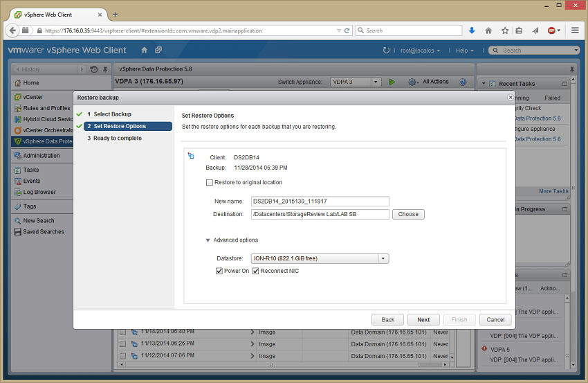Viewport: 588px width, 383px height.
Task: Go to step 3 Ready to complete
Action: 114,139
